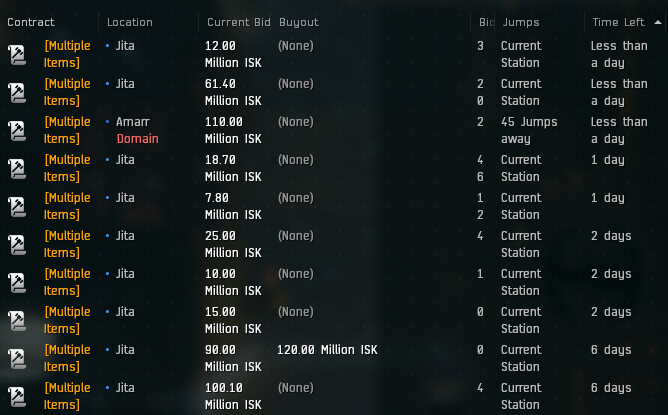668x415 pixels.
Task: Click the auction icon of the 25.00 Million ISK contract
Action: point(17,244)
